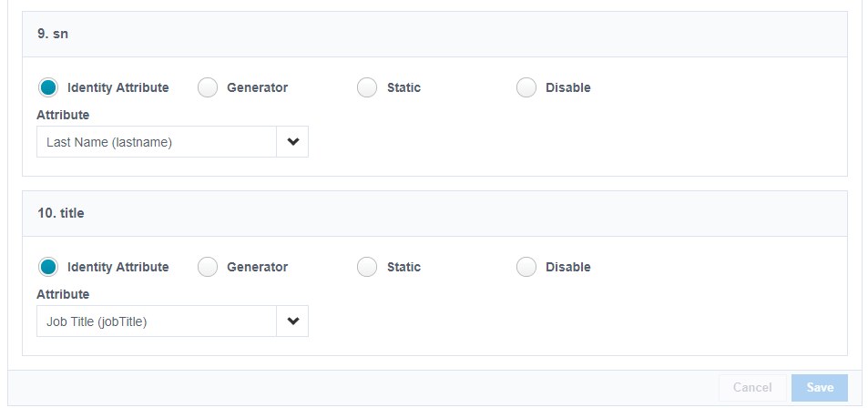
Task: Open the Last Name (lastname) combo box
Action: coord(157,142)
